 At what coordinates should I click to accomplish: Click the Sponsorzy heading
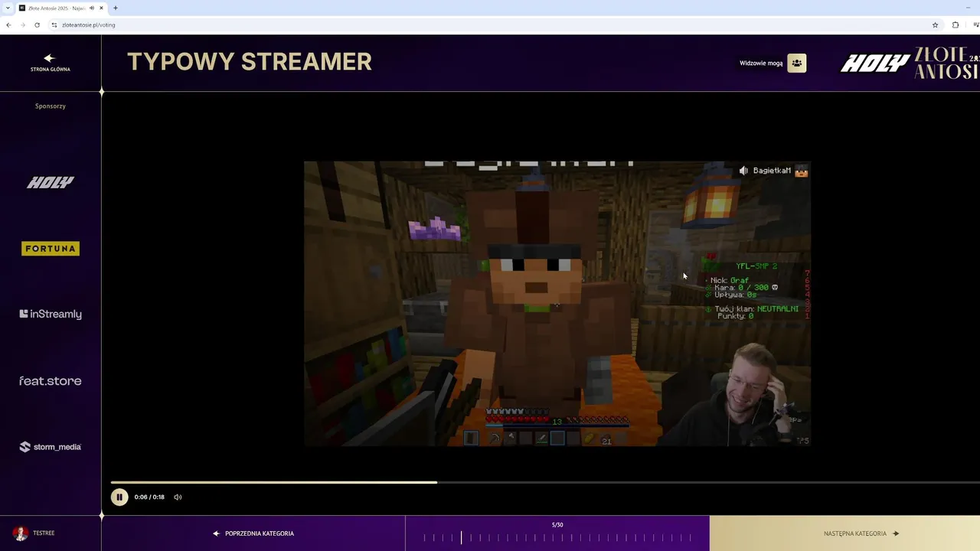(51, 106)
